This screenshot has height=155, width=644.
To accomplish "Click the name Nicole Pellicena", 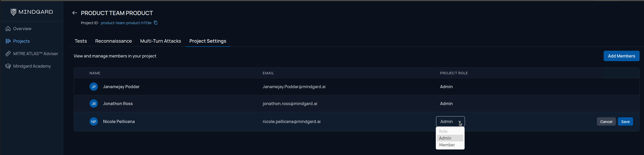I will point(119,121).
